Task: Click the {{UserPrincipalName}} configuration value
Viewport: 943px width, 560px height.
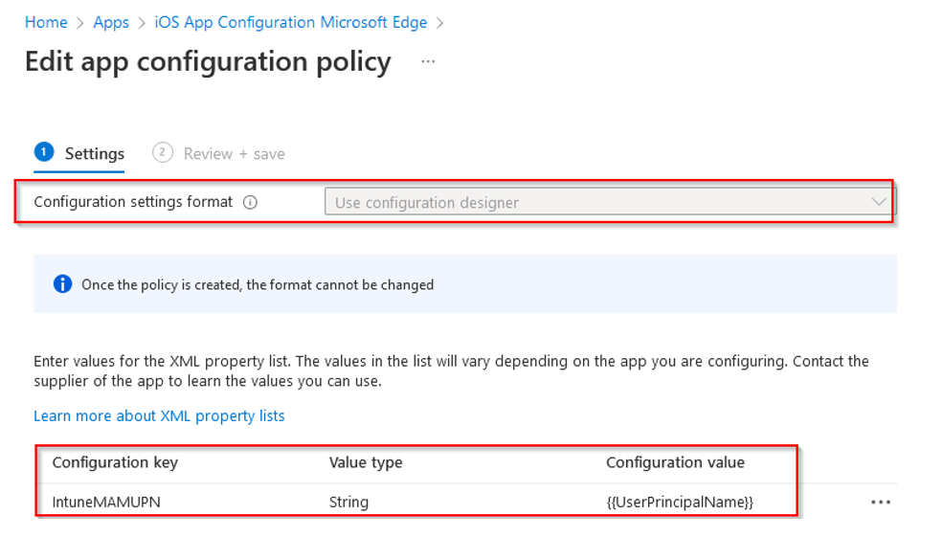Action: click(x=680, y=502)
